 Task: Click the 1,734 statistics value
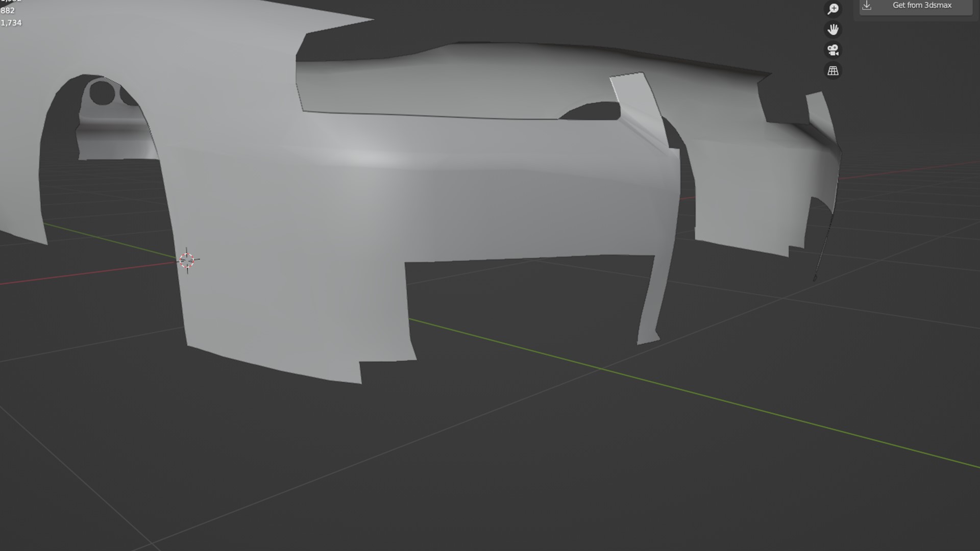(x=11, y=23)
